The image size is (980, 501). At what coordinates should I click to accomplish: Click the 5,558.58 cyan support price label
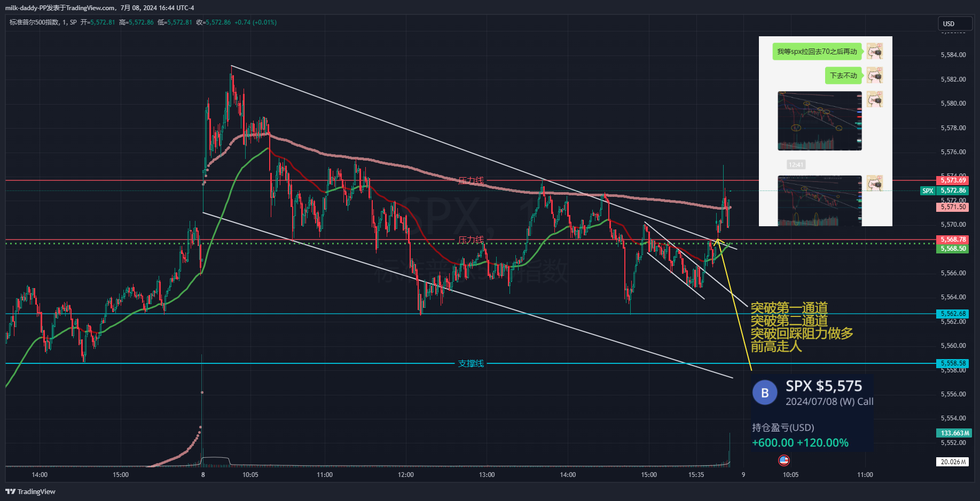953,363
